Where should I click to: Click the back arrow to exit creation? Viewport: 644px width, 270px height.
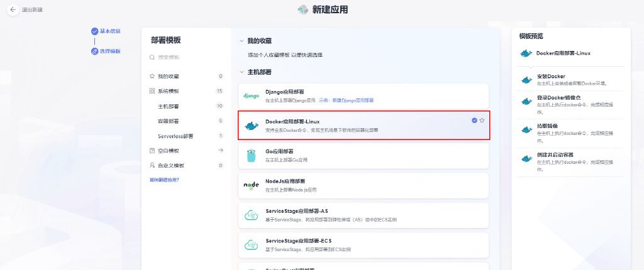[13, 9]
